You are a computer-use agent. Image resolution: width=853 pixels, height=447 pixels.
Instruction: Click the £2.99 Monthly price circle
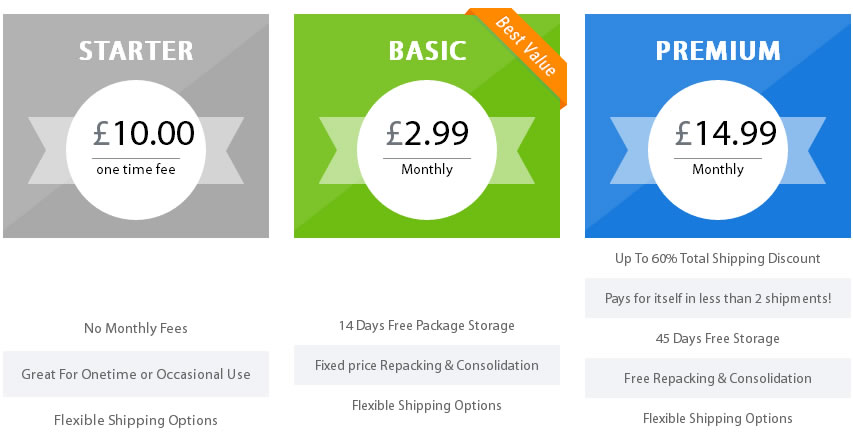[427, 150]
